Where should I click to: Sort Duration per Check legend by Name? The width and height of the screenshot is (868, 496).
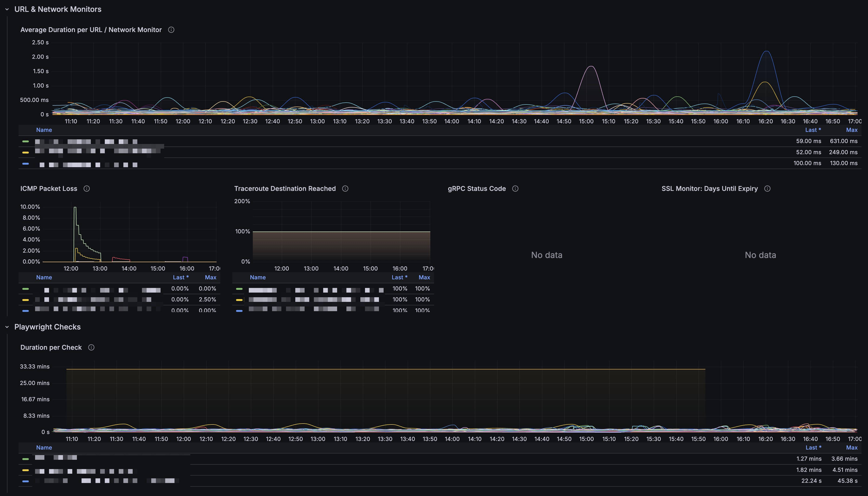click(x=44, y=448)
